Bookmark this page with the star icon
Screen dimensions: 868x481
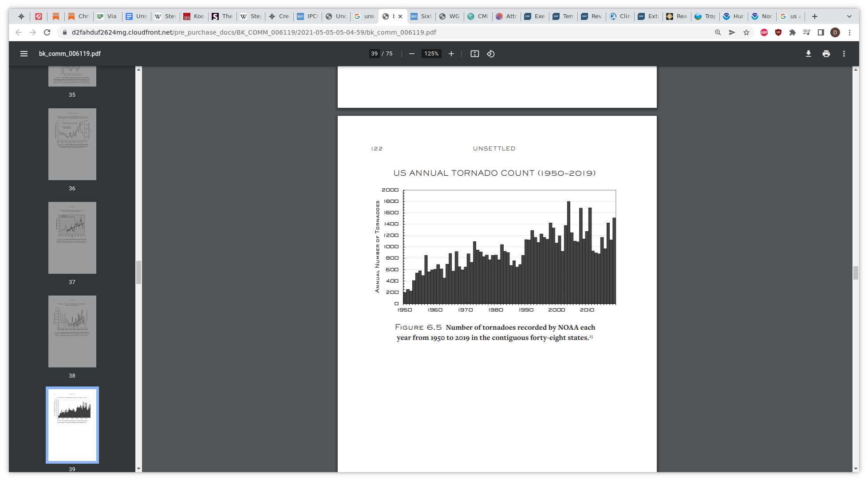coord(746,32)
